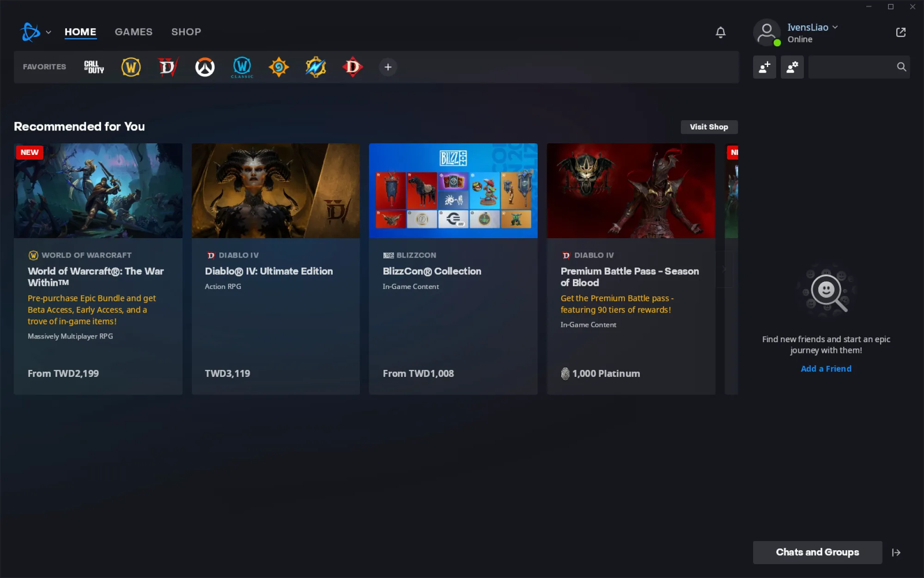Open Hearthstone from favorites bar

coord(279,67)
